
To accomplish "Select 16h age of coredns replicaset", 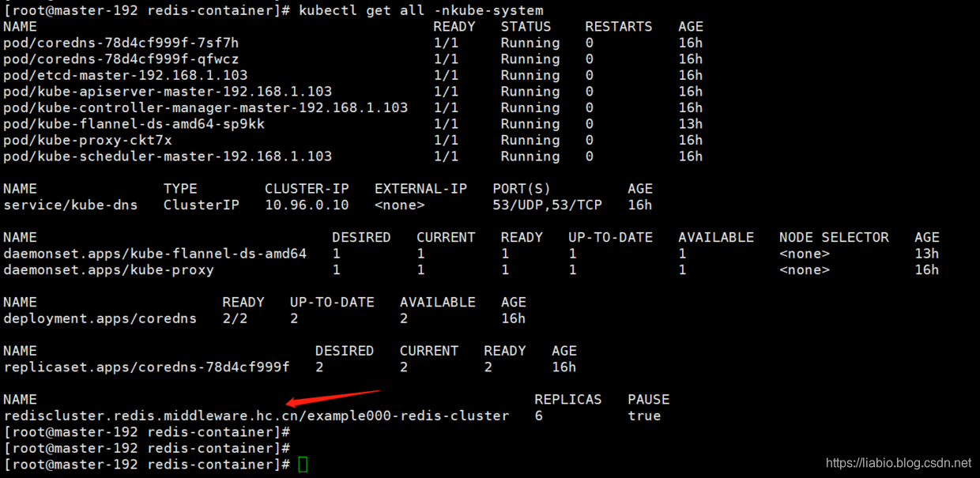I will [x=563, y=367].
